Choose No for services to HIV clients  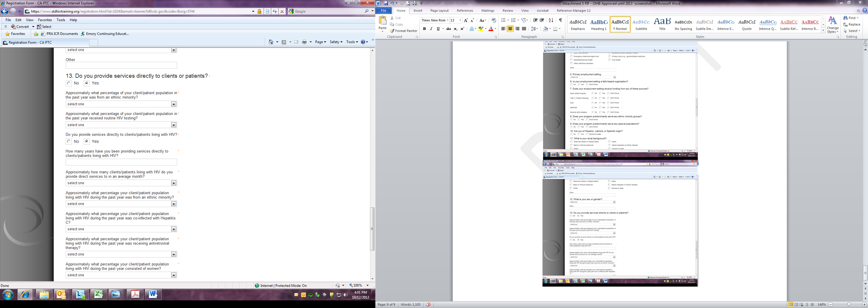point(69,141)
